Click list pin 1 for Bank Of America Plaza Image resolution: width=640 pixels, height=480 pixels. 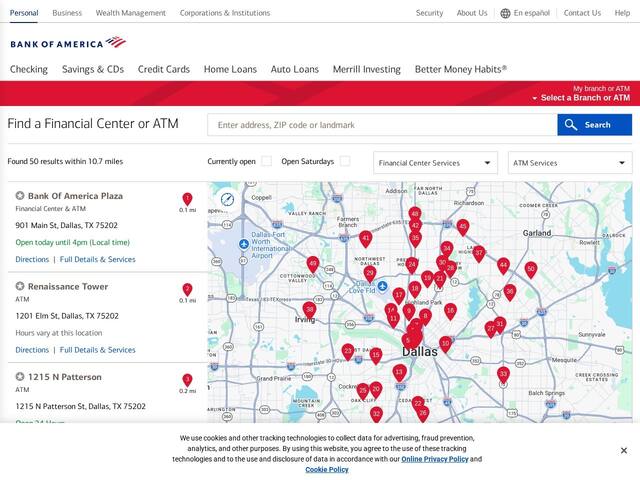187,199
